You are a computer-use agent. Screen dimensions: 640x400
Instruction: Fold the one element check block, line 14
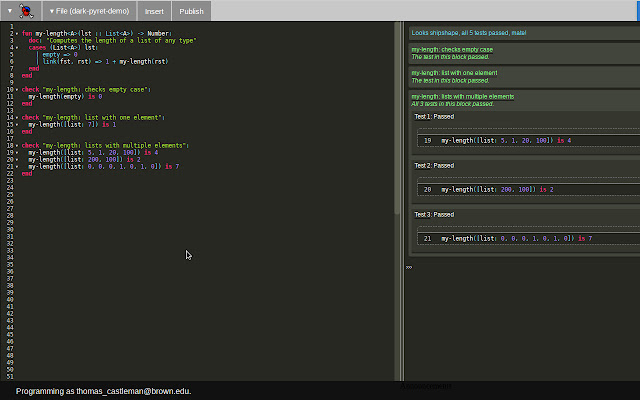point(16,117)
